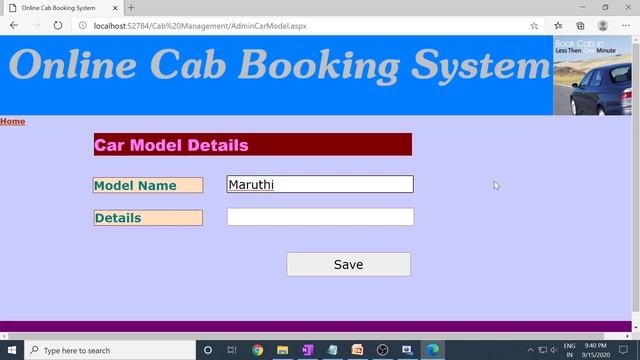Reload the page with the refresh icon
The width and height of the screenshot is (640, 360).
point(58,26)
